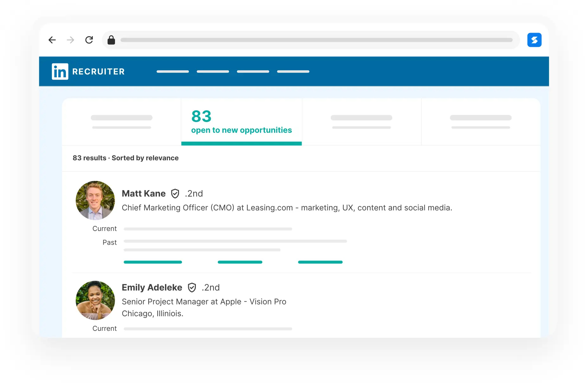Click the 'Chicago, Illiniois.' location text

click(153, 313)
